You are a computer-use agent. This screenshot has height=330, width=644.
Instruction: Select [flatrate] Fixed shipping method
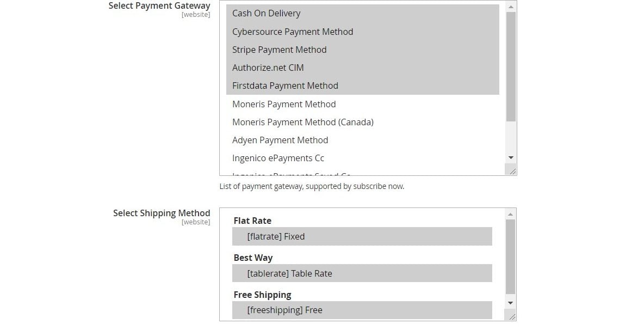coord(362,236)
